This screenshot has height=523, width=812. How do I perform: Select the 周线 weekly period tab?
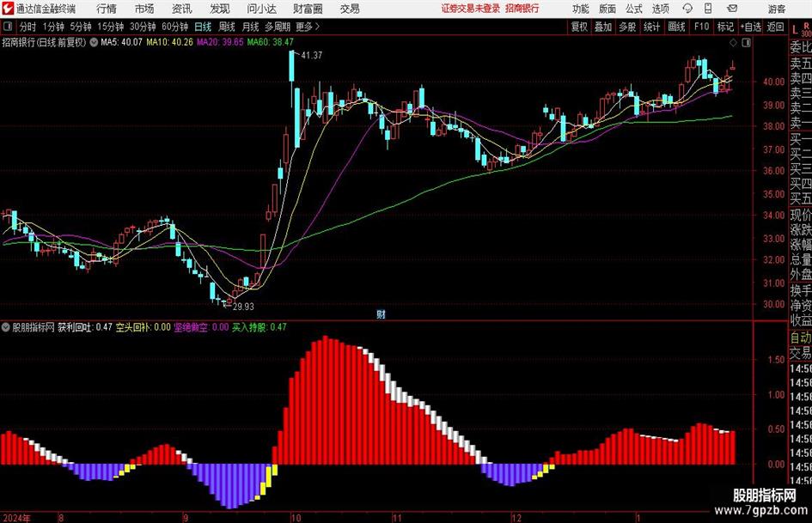(x=227, y=27)
